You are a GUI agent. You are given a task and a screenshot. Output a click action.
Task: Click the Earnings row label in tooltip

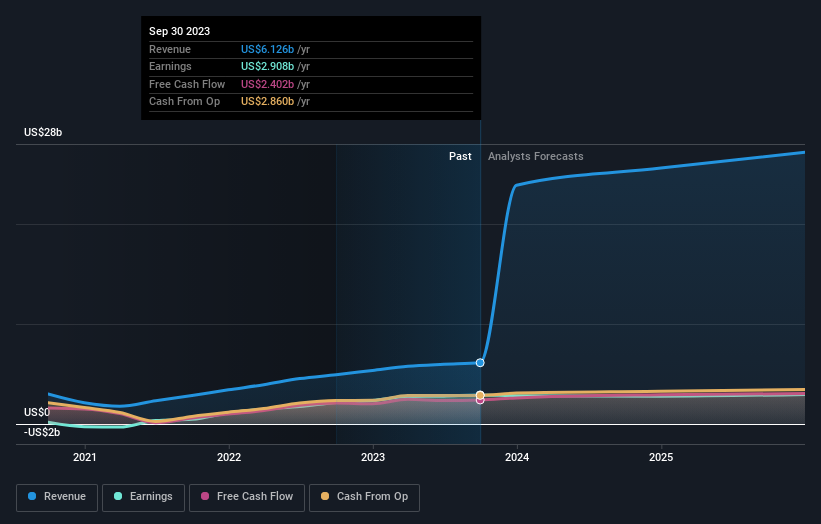point(170,66)
